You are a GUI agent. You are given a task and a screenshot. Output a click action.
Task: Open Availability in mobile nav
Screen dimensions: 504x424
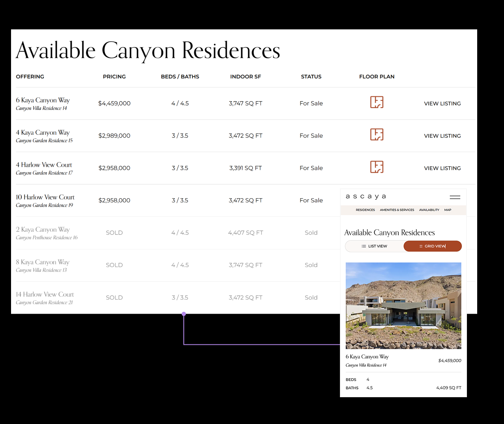click(x=429, y=210)
